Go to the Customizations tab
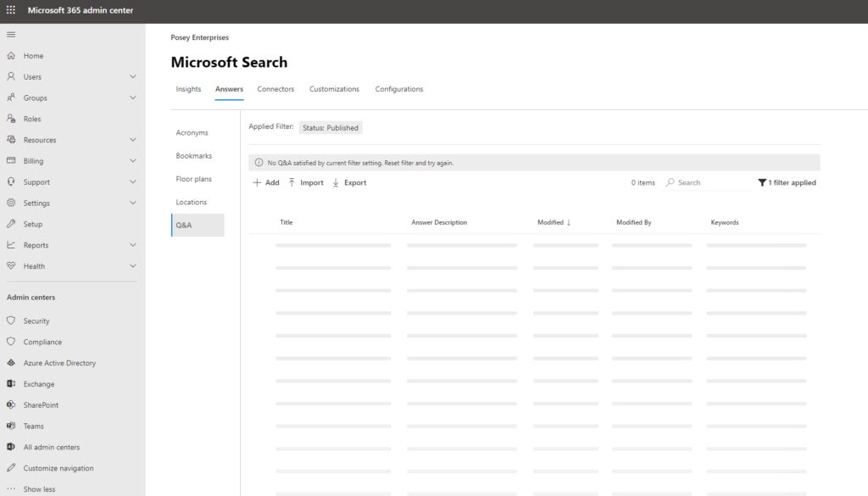Image resolution: width=868 pixels, height=496 pixels. (x=334, y=89)
